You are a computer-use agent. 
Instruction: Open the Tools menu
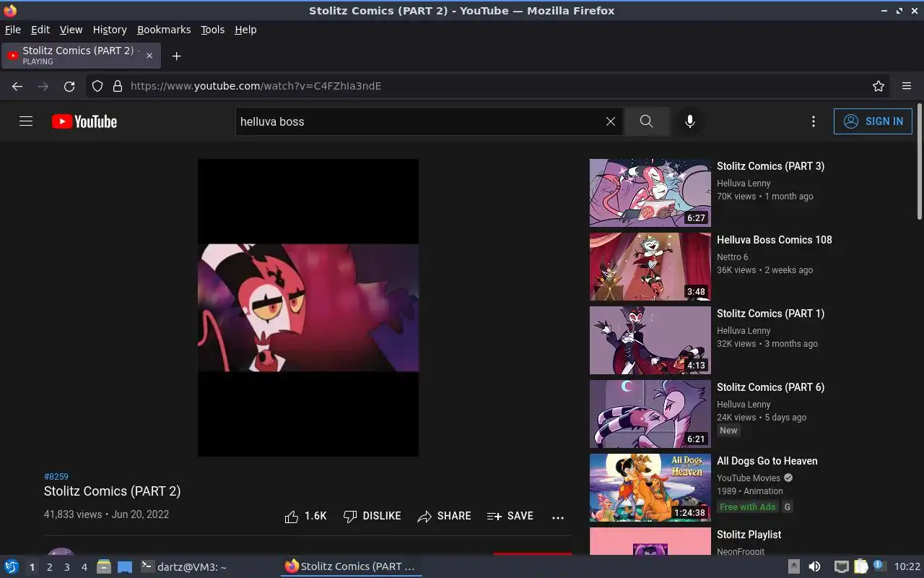[x=212, y=30]
